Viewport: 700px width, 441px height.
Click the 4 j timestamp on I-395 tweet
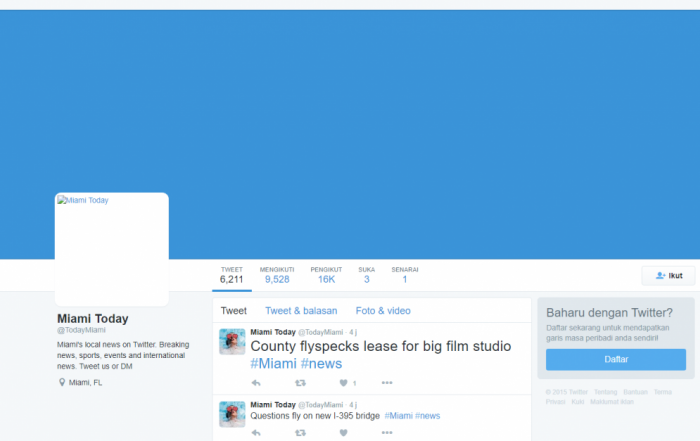tap(353, 405)
